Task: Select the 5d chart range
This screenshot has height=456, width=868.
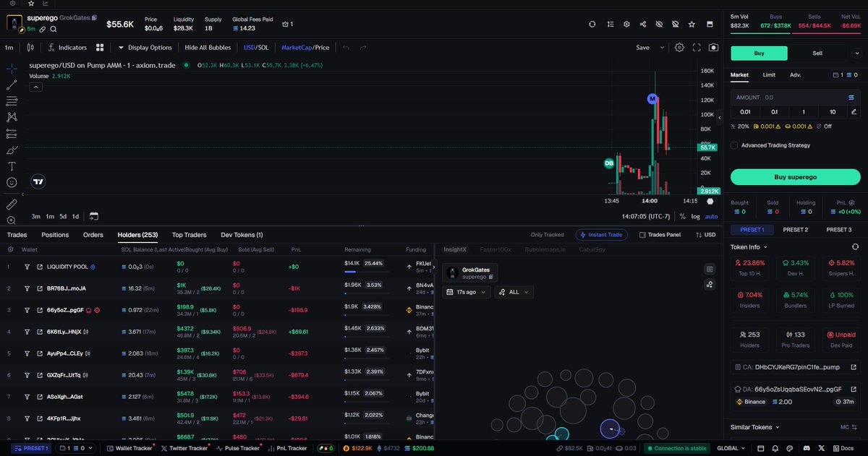Action: pyautogui.click(x=63, y=216)
